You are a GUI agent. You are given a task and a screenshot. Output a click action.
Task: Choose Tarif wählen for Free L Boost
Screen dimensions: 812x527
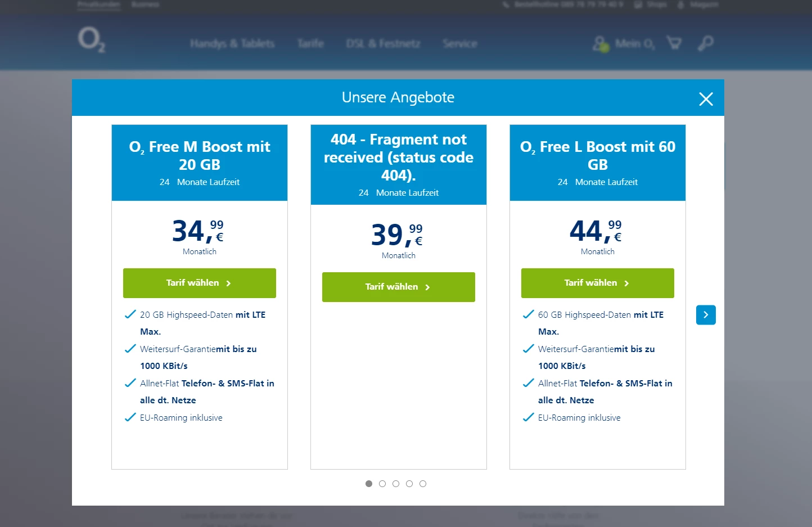[x=598, y=283]
